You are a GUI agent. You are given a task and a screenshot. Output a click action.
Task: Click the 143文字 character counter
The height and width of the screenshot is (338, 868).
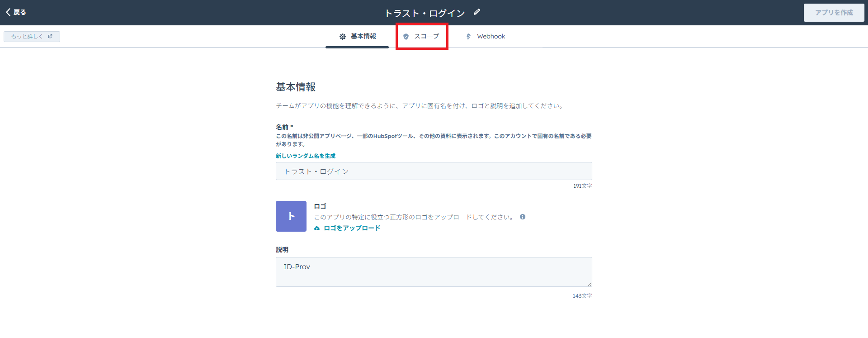[x=582, y=296]
